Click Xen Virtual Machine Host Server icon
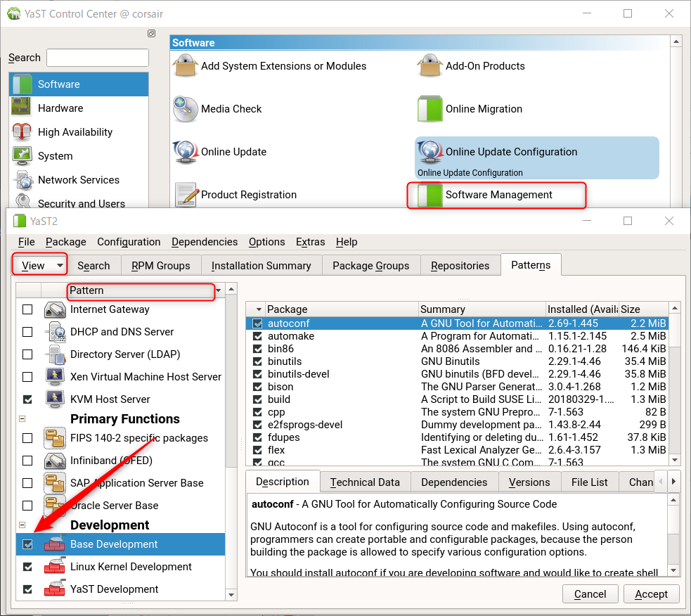The image size is (691, 616). click(x=55, y=377)
